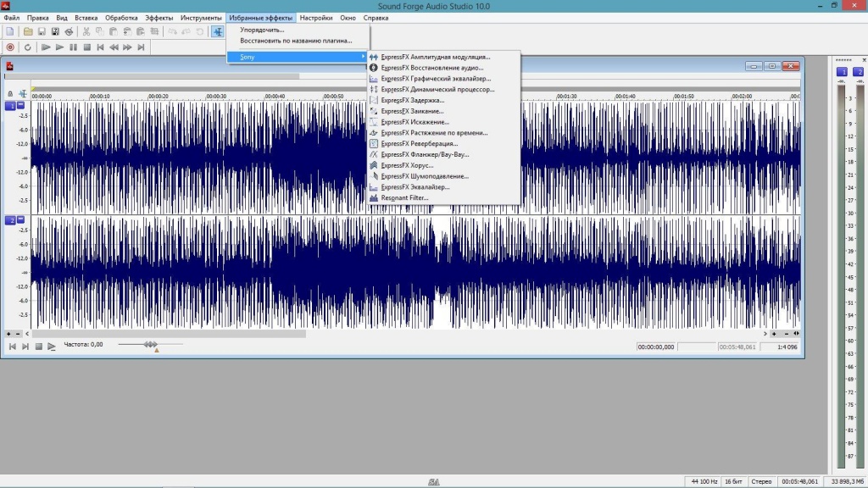The width and height of the screenshot is (868, 488).
Task: Open the Окно menu
Action: click(x=348, y=18)
